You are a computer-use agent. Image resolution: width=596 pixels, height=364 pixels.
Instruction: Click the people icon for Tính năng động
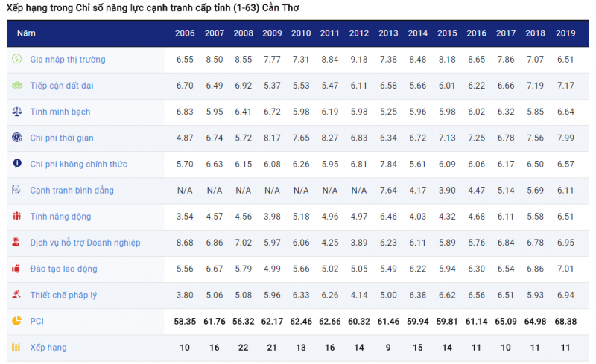(16, 217)
